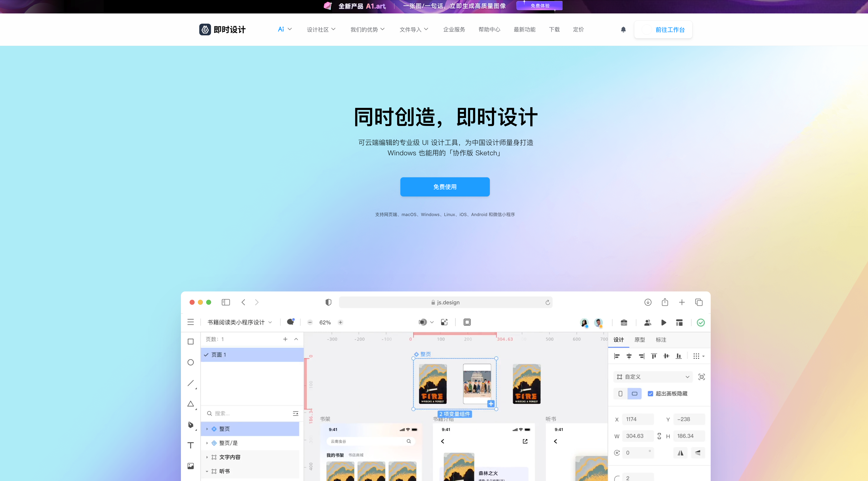The image size is (868, 481).
Task: Select the rectangle shape tool
Action: pyautogui.click(x=190, y=341)
